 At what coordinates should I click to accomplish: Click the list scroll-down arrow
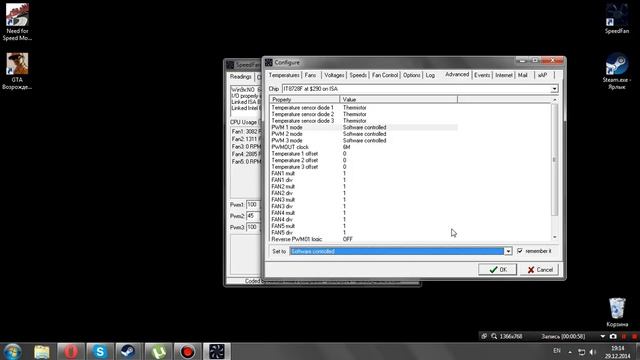[x=554, y=237]
